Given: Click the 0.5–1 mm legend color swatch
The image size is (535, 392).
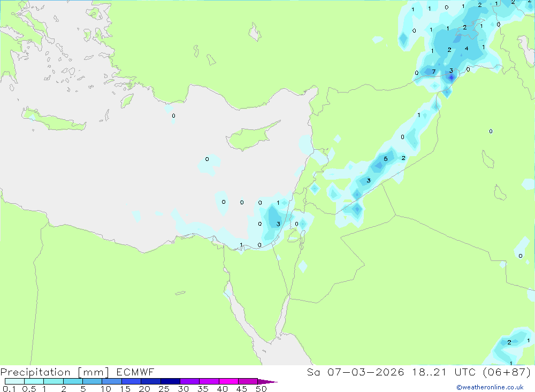Looking at the screenshot, I should [x=34, y=381].
